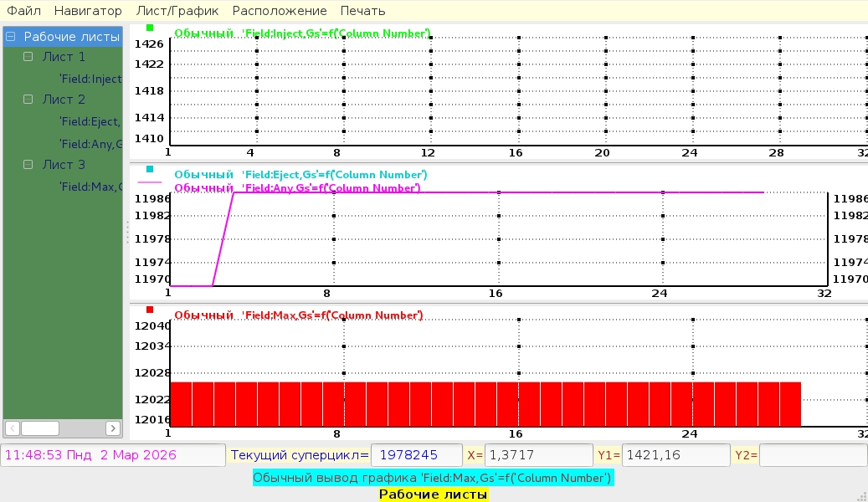The width and height of the screenshot is (868, 502).
Task: Click the Текущий суперцикл value field
Action: pyautogui.click(x=416, y=455)
